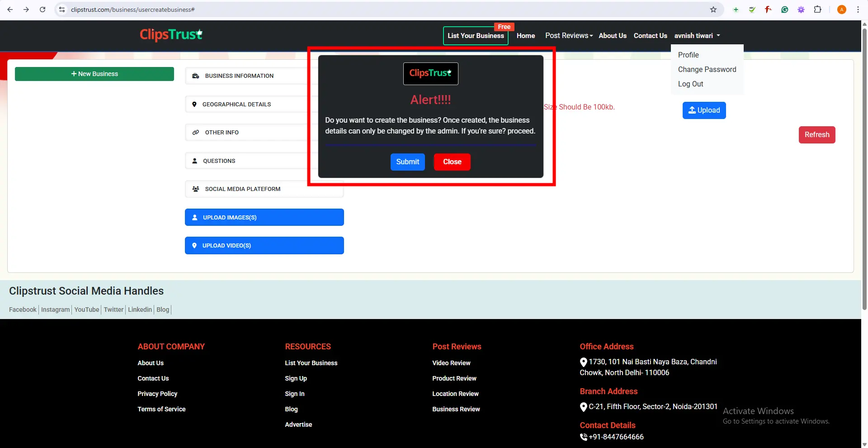This screenshot has height=448, width=868.
Task: Click the phone icon beside +91-8447664666
Action: coord(584,437)
